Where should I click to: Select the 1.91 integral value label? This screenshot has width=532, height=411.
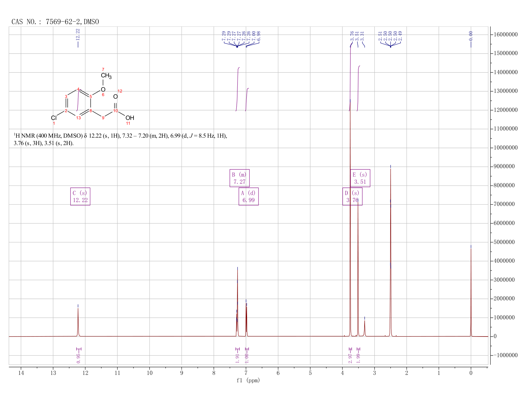pos(237,358)
